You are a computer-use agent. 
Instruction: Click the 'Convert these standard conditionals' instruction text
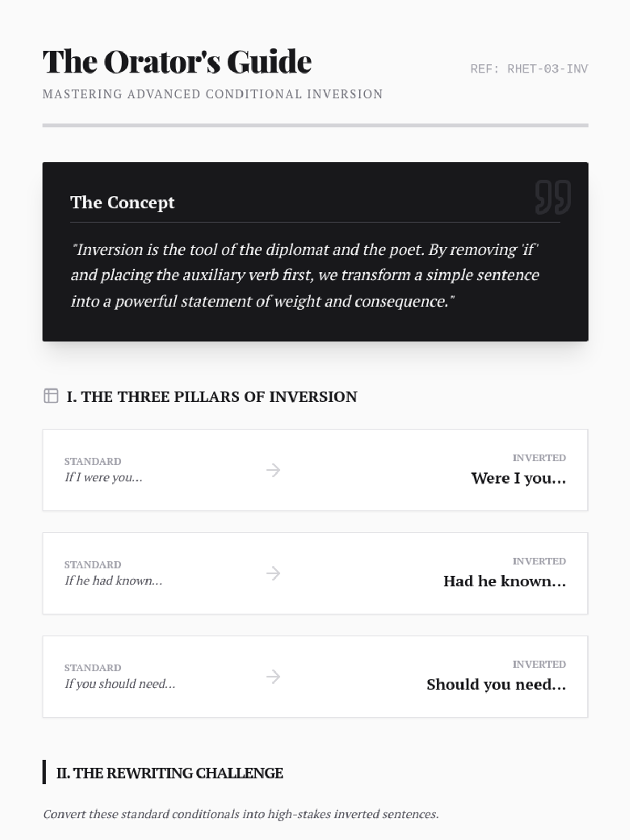[240, 814]
